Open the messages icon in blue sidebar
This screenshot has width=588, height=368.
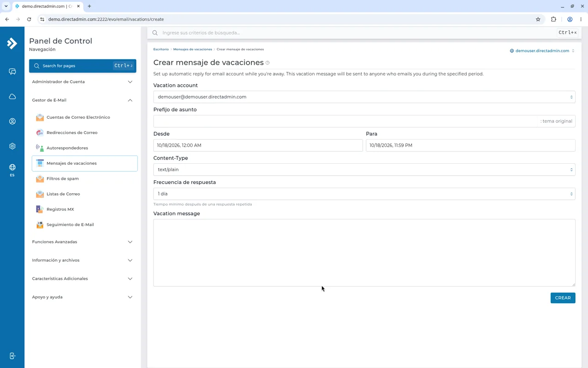[x=12, y=72]
